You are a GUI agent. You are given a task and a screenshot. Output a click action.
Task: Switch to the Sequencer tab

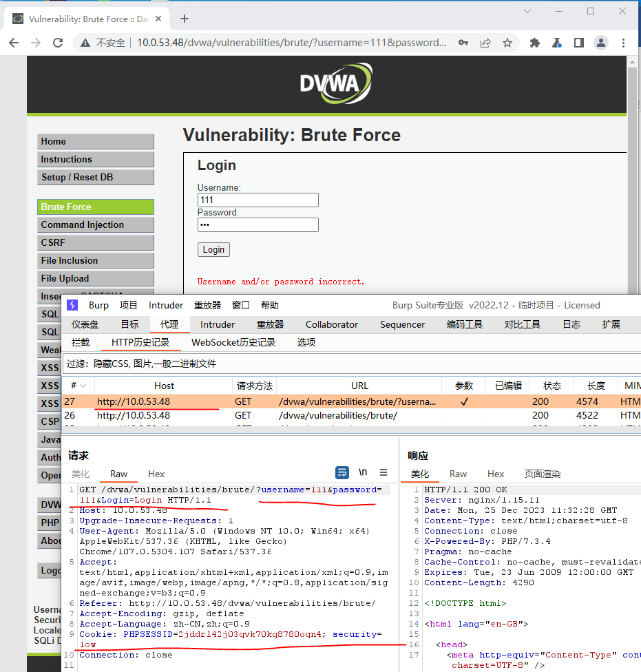tap(402, 324)
